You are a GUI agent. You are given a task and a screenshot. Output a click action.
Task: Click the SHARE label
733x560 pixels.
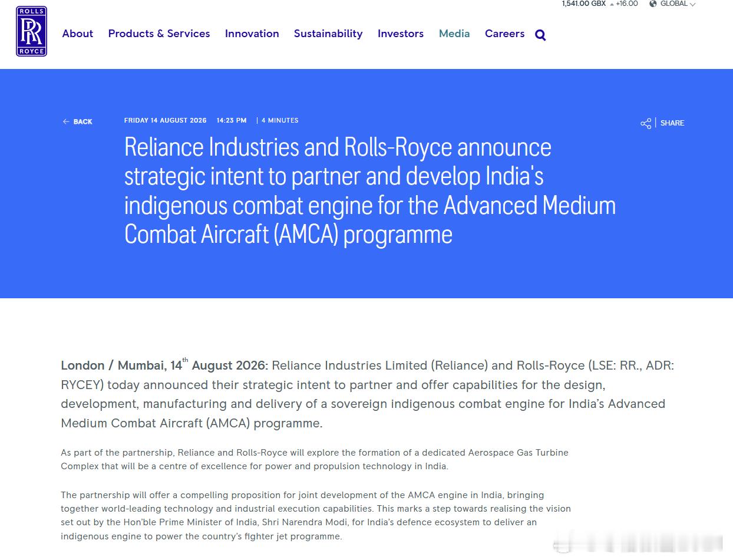(x=672, y=123)
